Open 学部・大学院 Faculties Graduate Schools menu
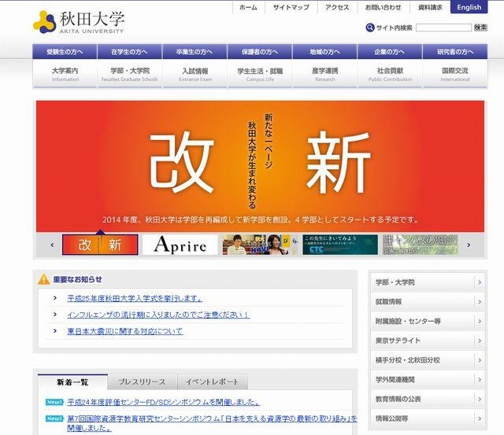This screenshot has width=504, height=435. (130, 74)
